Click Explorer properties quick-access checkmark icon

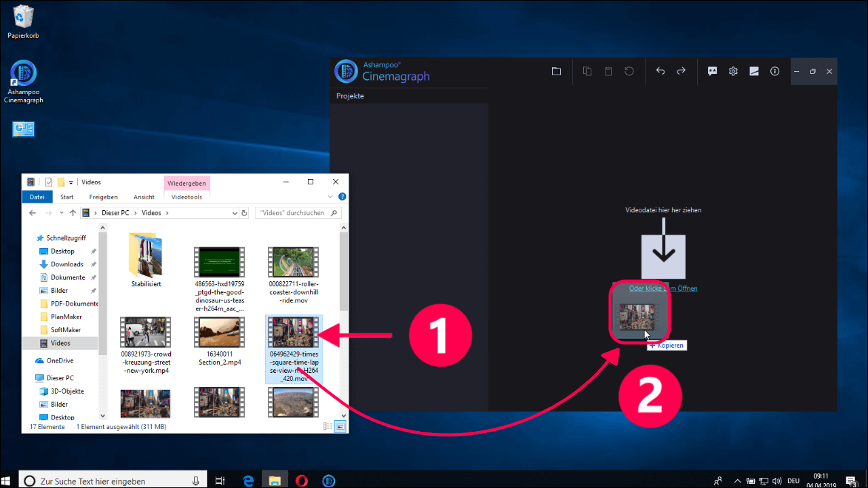(x=48, y=182)
